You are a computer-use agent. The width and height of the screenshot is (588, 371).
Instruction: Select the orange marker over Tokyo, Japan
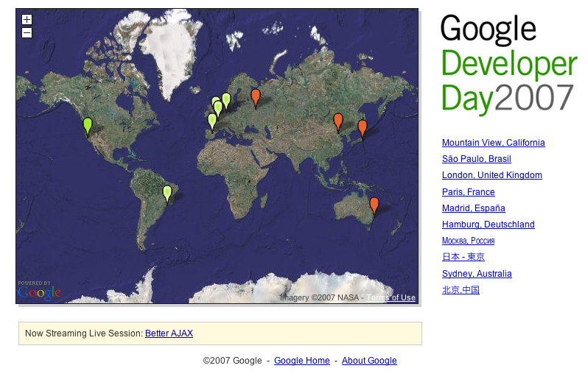click(362, 127)
